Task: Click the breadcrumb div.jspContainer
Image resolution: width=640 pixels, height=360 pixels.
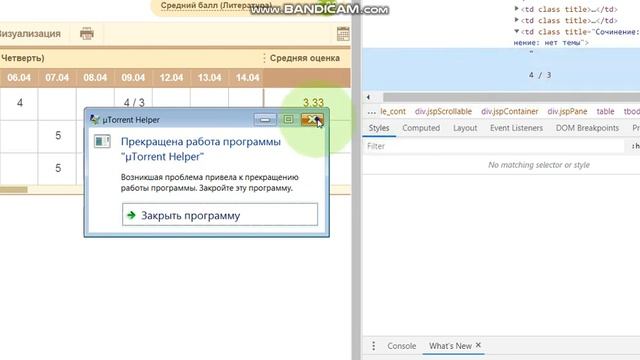Action: [x=509, y=111]
